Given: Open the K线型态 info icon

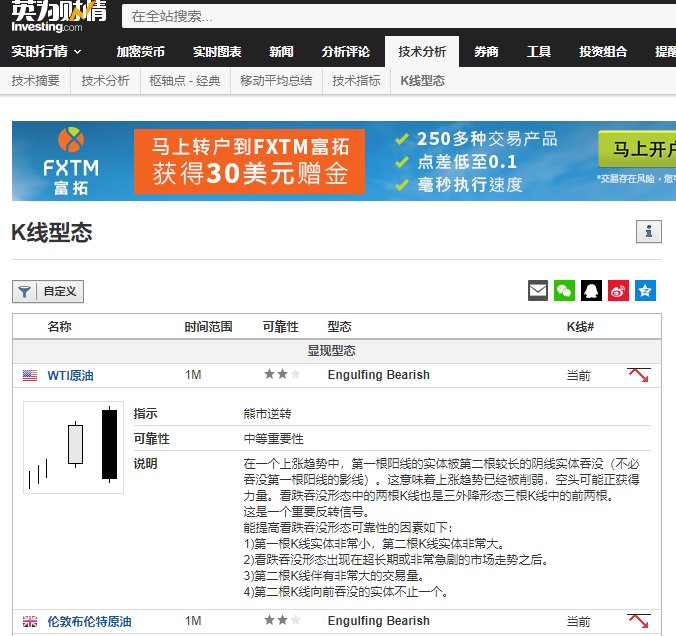Looking at the screenshot, I should (649, 232).
